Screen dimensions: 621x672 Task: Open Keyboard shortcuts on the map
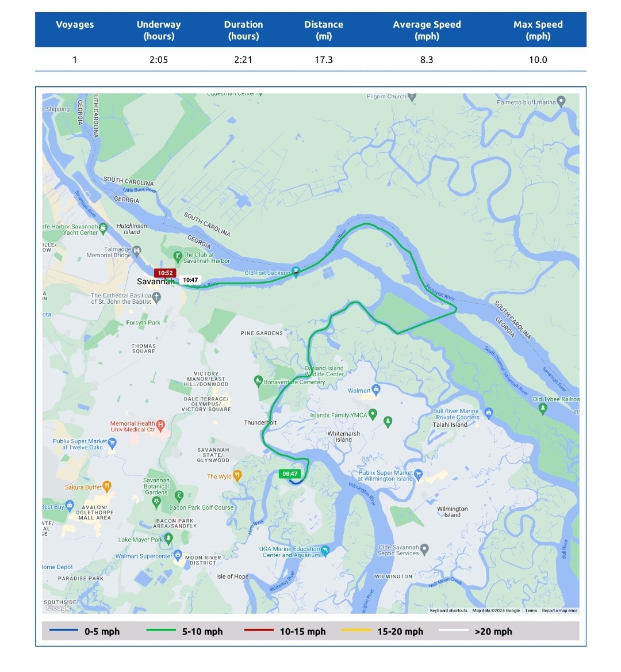(448, 610)
